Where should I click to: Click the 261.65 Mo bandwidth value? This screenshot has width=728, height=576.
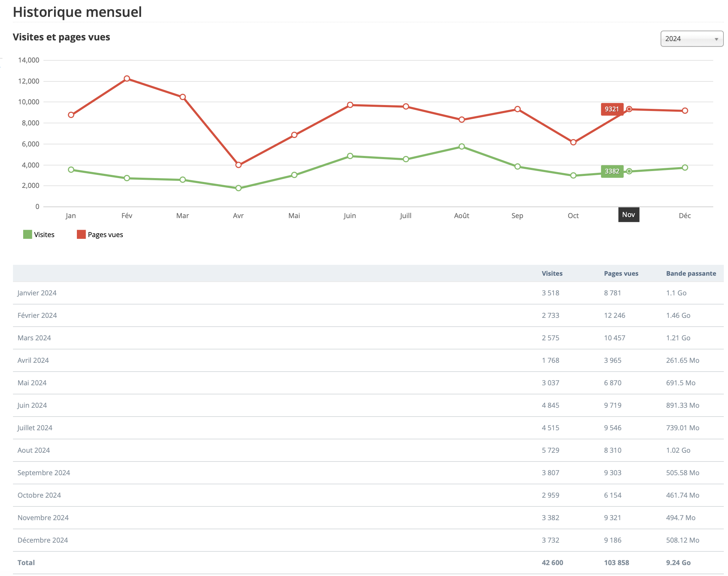(683, 360)
